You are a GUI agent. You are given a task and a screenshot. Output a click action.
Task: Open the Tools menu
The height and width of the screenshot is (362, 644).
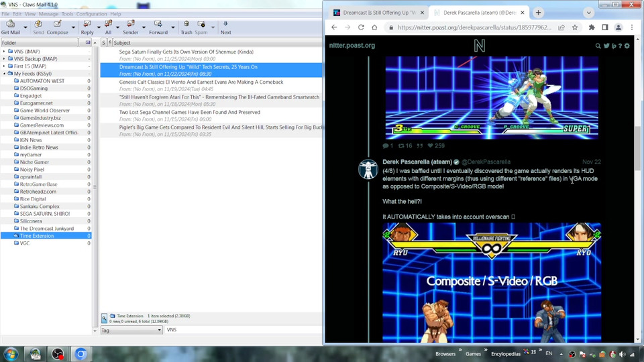point(67,14)
